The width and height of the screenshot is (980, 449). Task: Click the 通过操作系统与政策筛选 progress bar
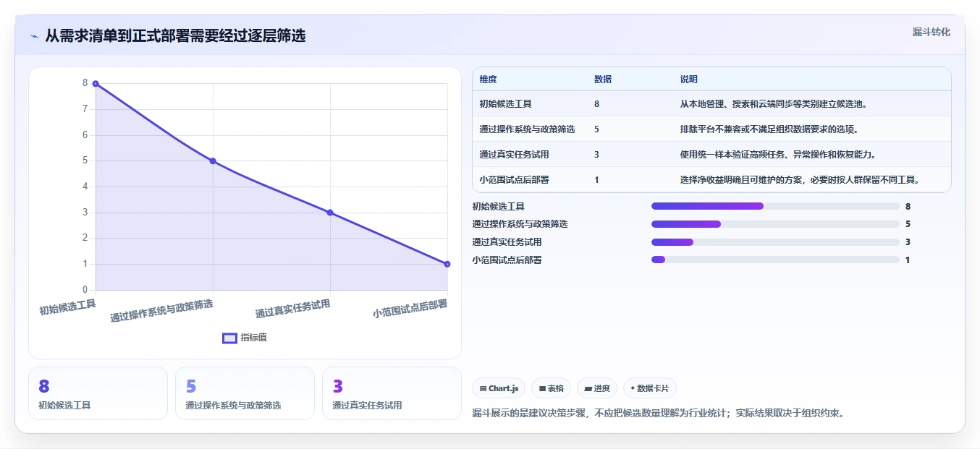click(775, 224)
